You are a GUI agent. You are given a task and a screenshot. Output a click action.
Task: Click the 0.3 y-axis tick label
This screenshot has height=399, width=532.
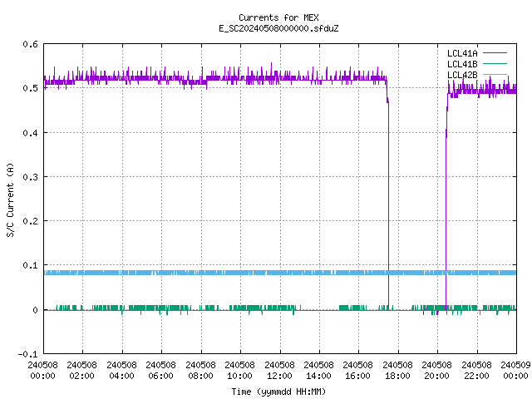tap(30, 177)
